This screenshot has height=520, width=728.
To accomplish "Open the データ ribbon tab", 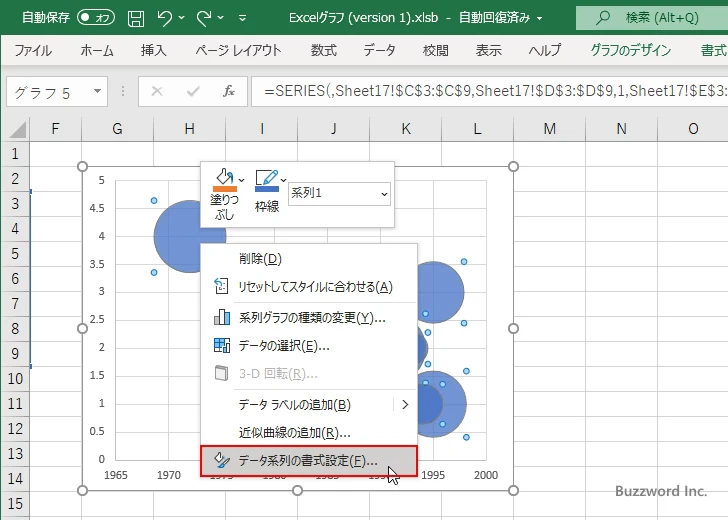I will (379, 50).
